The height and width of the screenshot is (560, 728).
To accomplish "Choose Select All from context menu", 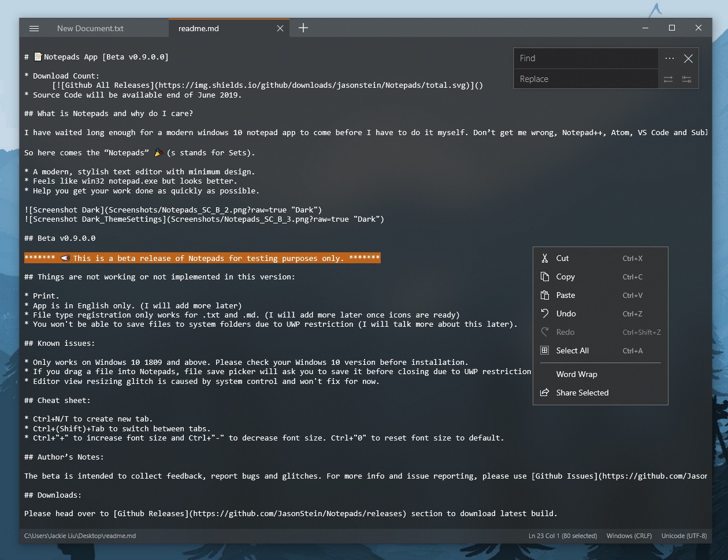I will (600, 350).
